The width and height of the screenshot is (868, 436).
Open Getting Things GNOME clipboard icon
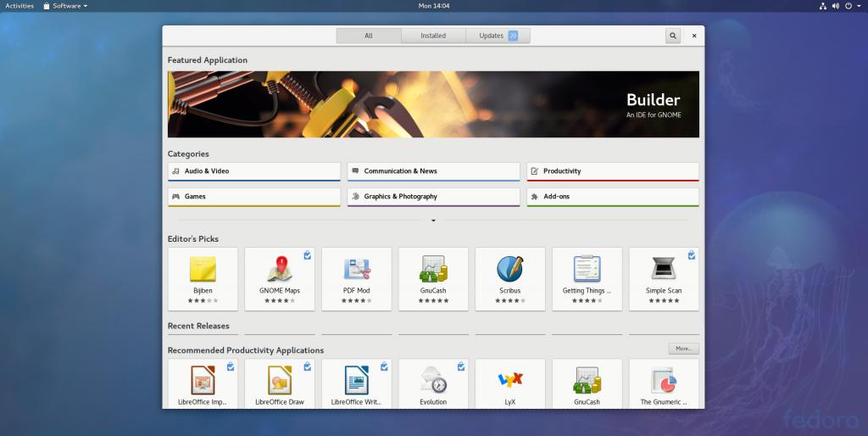[x=587, y=269]
